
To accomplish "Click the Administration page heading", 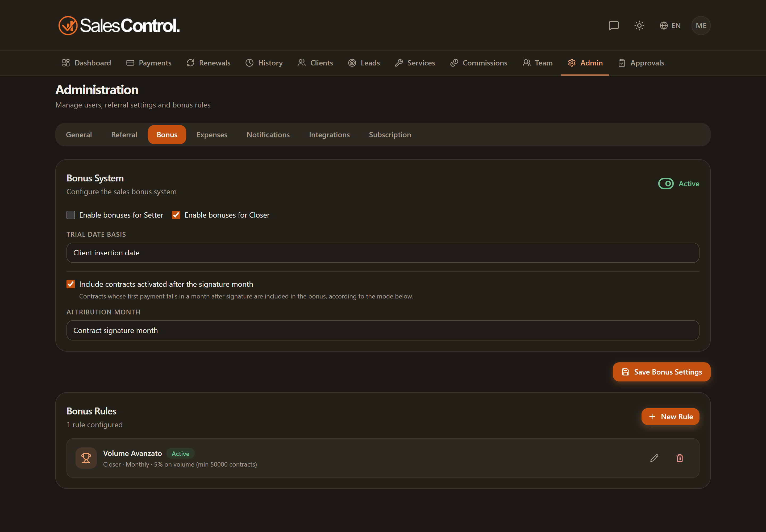I will point(97,90).
